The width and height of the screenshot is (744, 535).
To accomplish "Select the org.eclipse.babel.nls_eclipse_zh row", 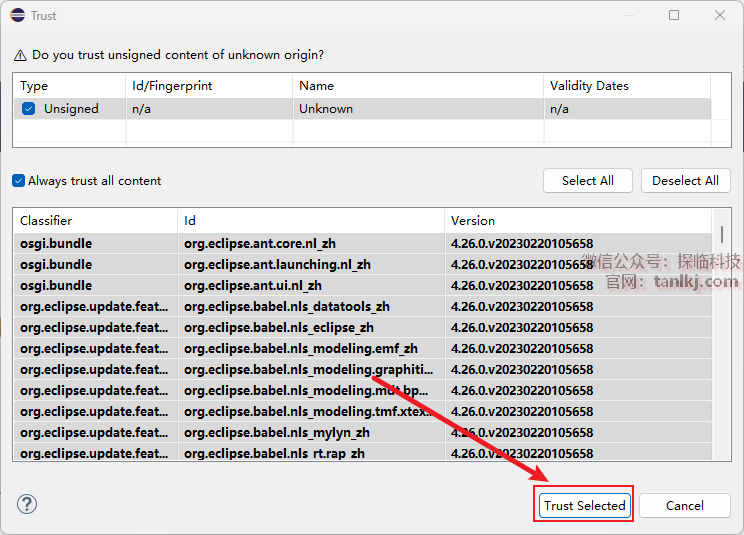I will coord(279,328).
